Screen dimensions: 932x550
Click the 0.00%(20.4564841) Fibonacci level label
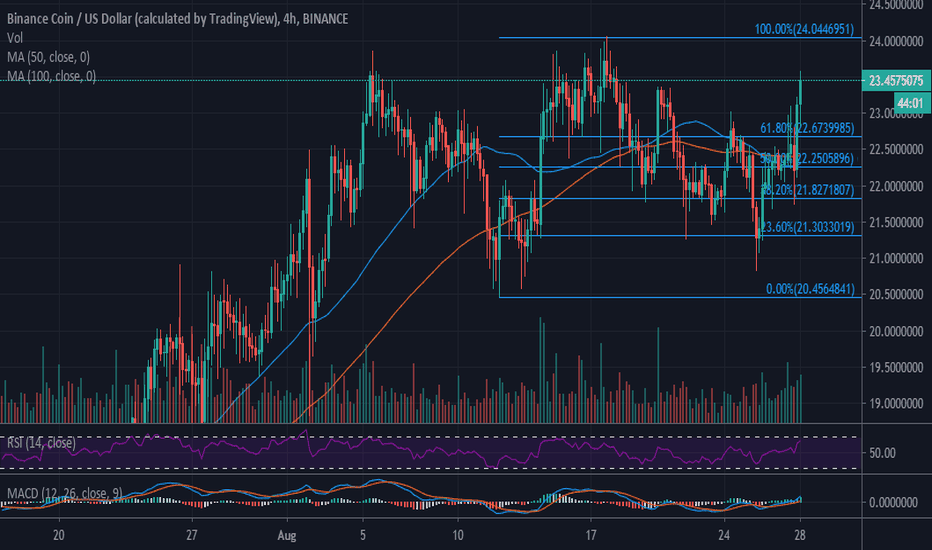point(810,289)
